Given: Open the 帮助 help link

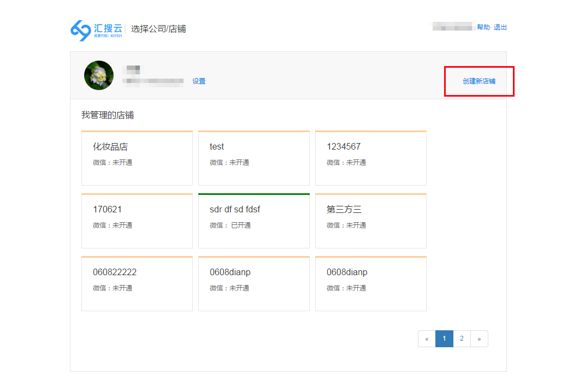Looking at the screenshot, I should tap(483, 27).
